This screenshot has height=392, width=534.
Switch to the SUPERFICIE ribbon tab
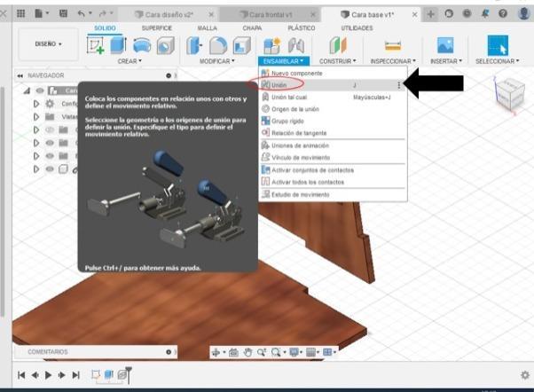[x=157, y=27]
